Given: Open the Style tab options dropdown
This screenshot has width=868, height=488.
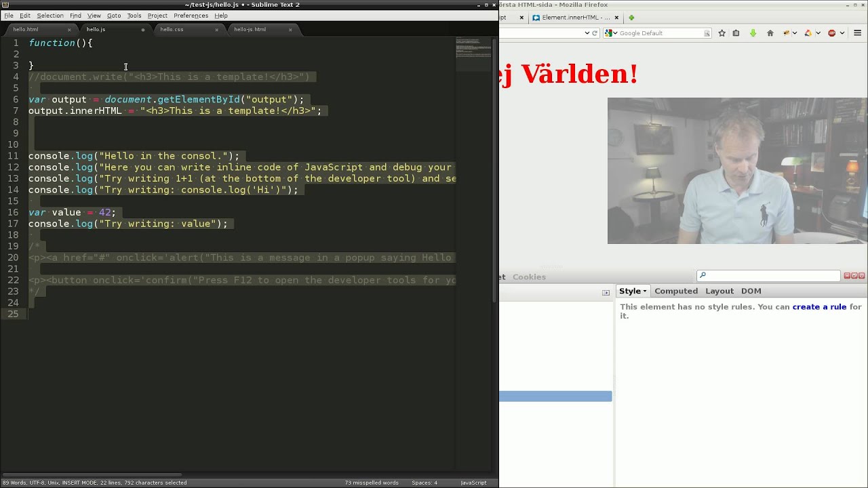Looking at the screenshot, I should coord(645,291).
